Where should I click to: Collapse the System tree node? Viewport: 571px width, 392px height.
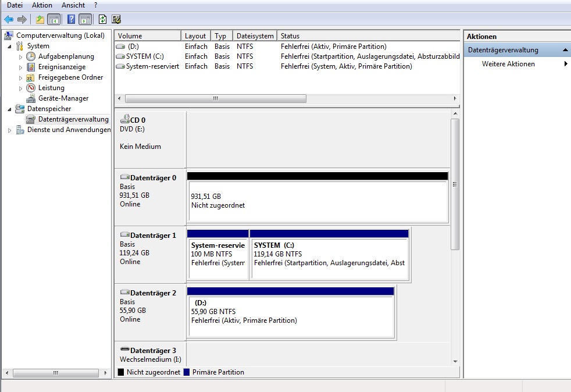coord(9,47)
